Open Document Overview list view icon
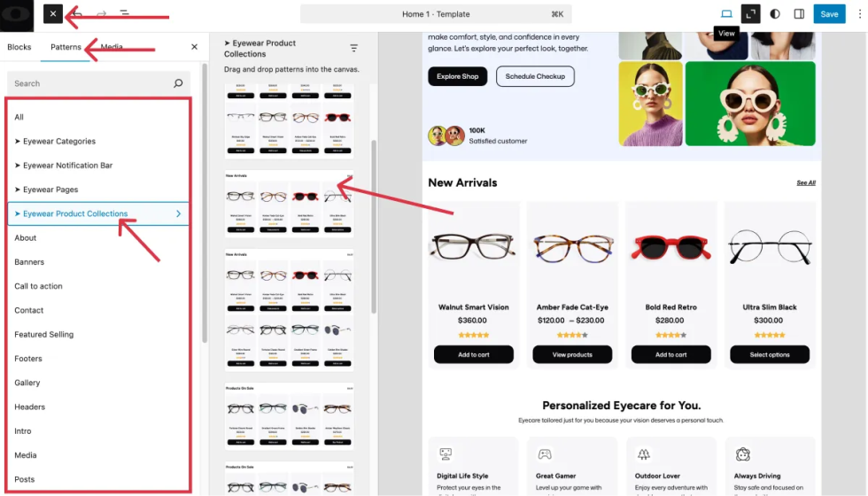The image size is (868, 496). 125,13
